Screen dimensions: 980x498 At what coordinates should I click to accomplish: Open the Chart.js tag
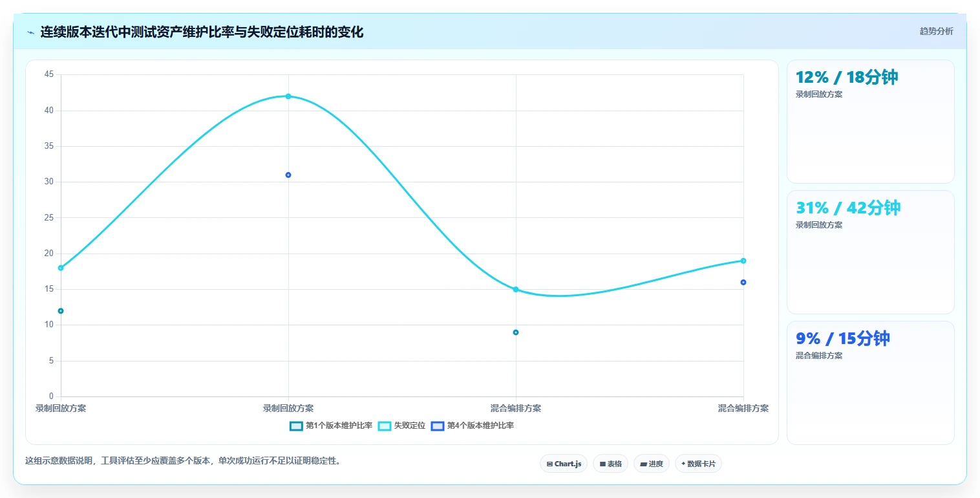click(x=564, y=464)
